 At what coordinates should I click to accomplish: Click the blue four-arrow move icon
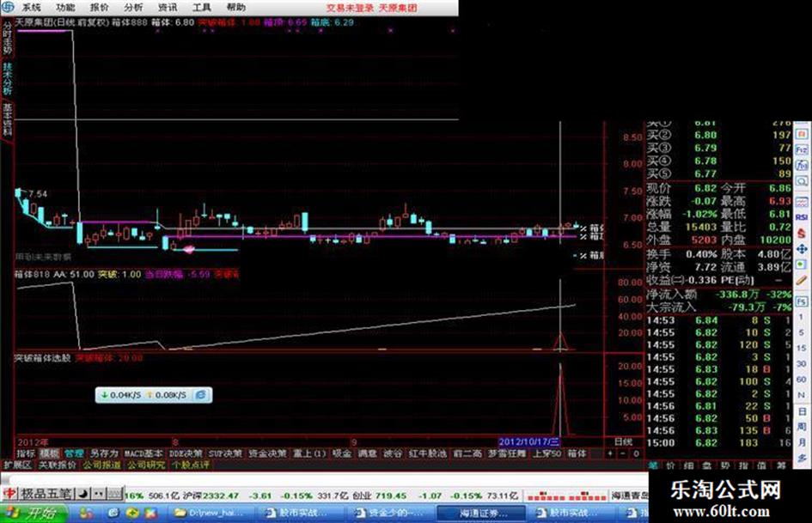(x=802, y=249)
